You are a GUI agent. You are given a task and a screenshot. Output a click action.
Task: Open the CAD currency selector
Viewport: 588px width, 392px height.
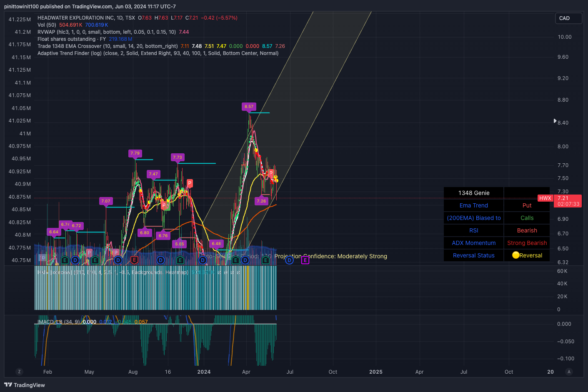(568, 18)
